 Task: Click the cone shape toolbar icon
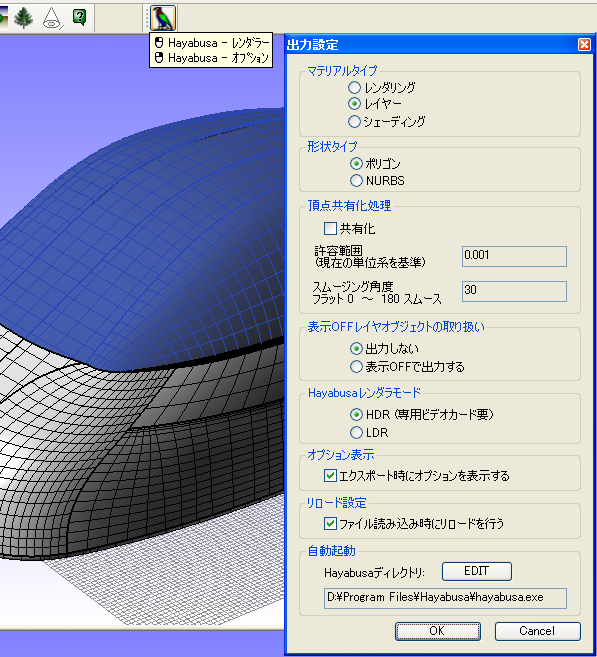pyautogui.click(x=52, y=18)
